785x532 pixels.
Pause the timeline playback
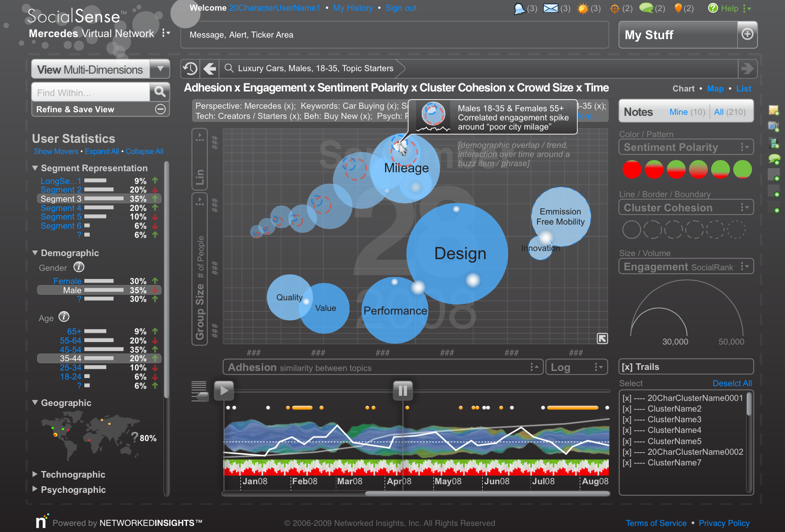pos(403,391)
